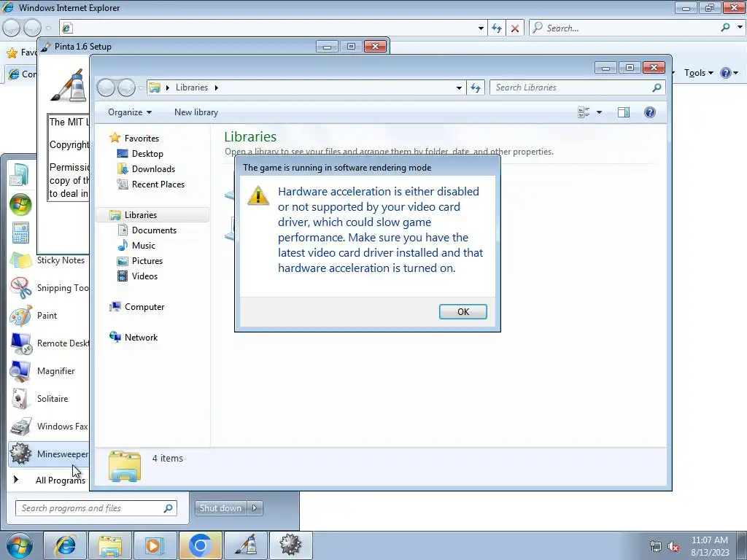Select Libraries in the navigation pane
This screenshot has width=747, height=560.
click(x=152, y=215)
